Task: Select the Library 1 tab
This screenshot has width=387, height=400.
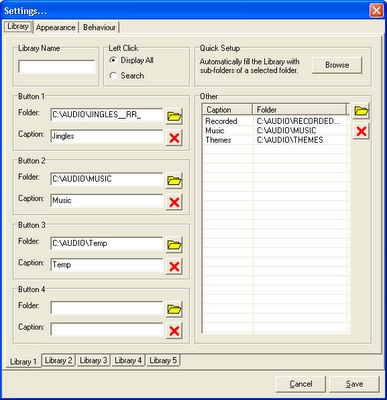Action: (x=23, y=361)
